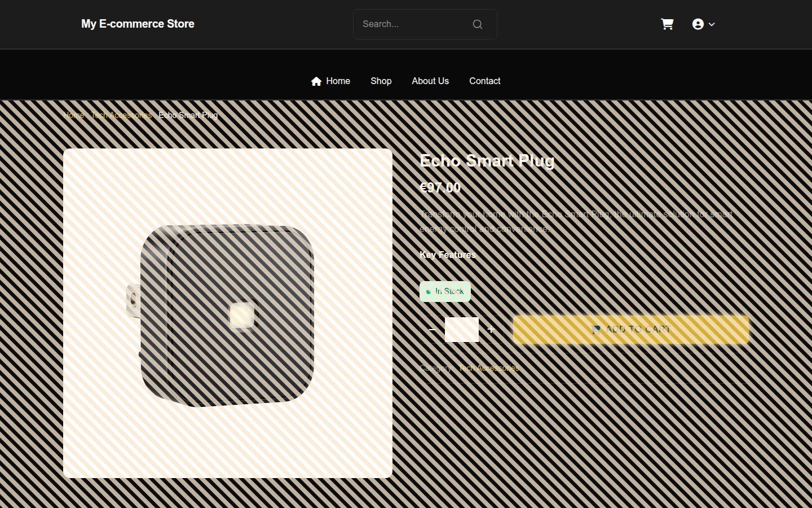Open the user account dropdown
The height and width of the screenshot is (508, 812).
pos(703,24)
